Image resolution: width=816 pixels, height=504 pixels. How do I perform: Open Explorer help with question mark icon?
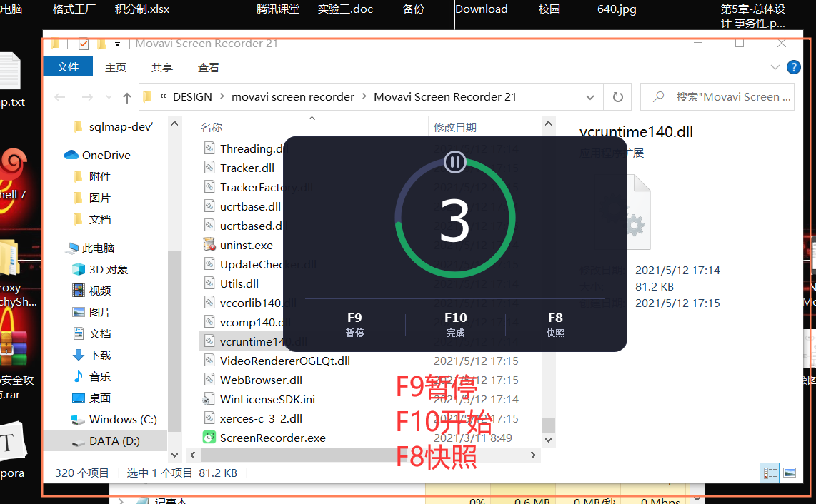tap(793, 67)
